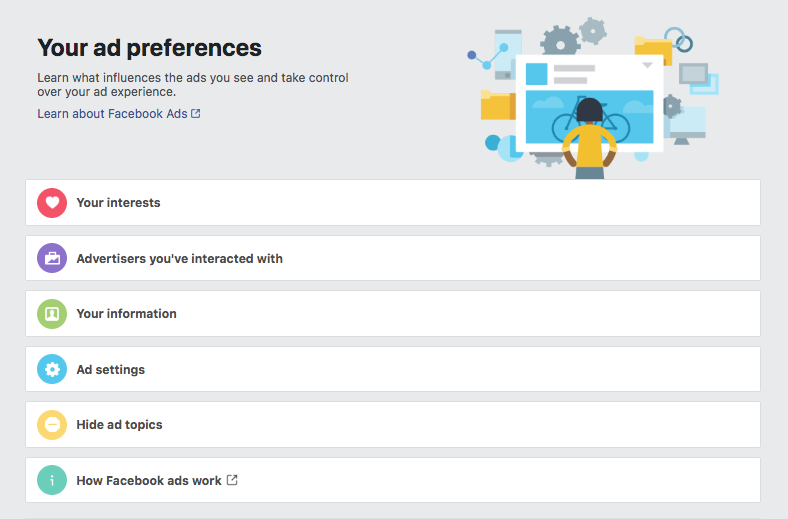Expand Advertisers you've interacted with section
The height and width of the screenshot is (519, 788).
(392, 258)
